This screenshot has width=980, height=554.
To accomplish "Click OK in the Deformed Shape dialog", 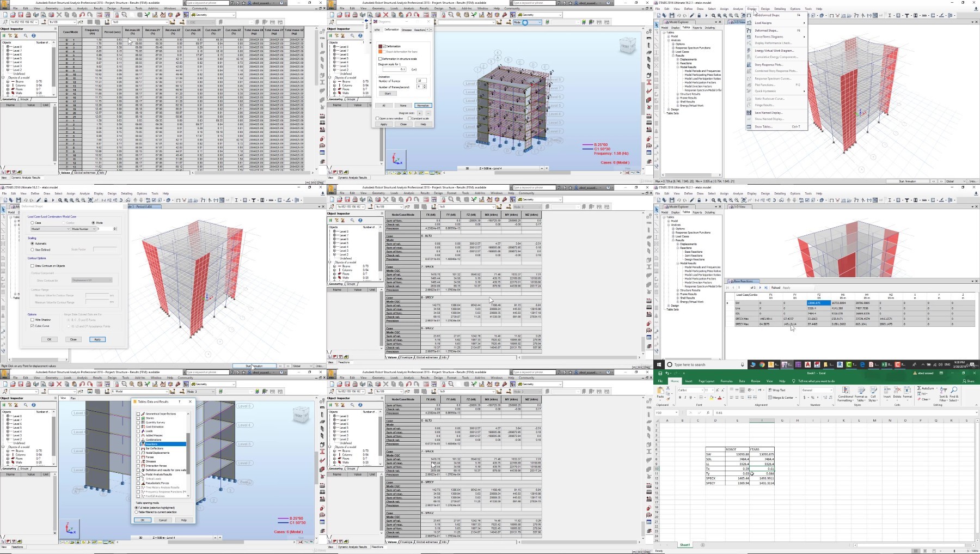I will pyautogui.click(x=49, y=339).
